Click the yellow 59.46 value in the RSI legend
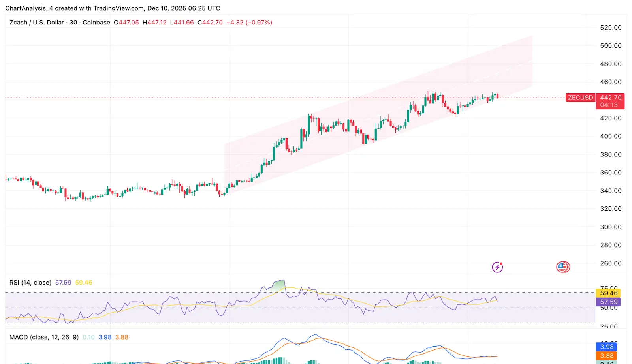Viewport: 632px width, 364px height. (x=84, y=283)
